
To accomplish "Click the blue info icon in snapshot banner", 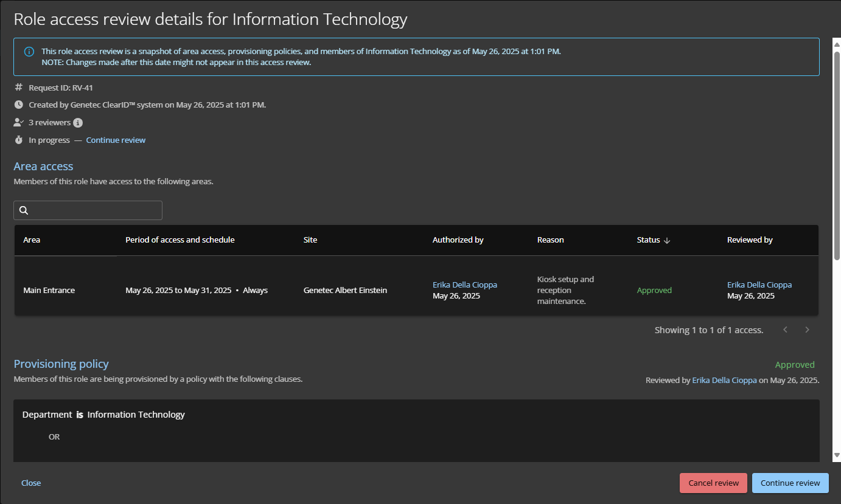I will tap(29, 52).
